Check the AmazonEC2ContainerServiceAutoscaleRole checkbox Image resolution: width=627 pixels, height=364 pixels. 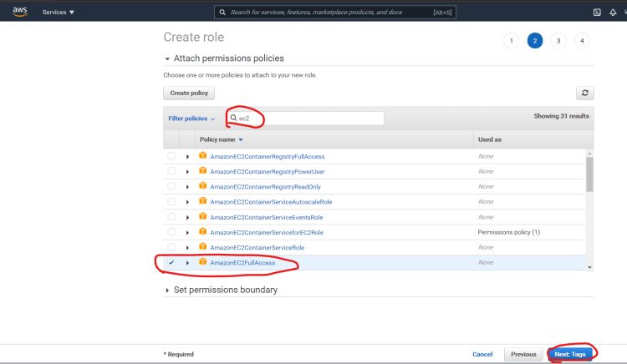coord(171,201)
